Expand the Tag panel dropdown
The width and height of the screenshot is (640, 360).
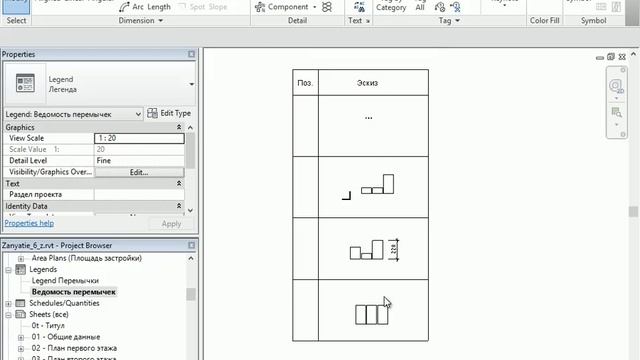[x=457, y=20]
